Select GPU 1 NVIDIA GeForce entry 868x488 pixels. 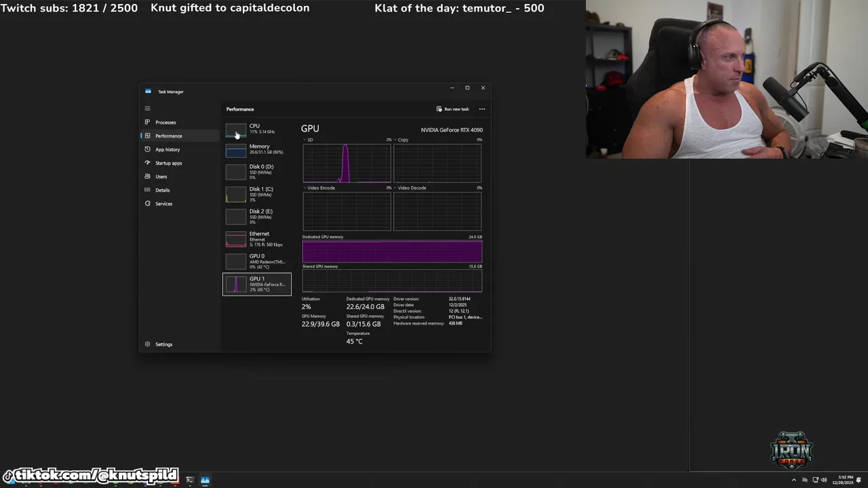coord(257,284)
